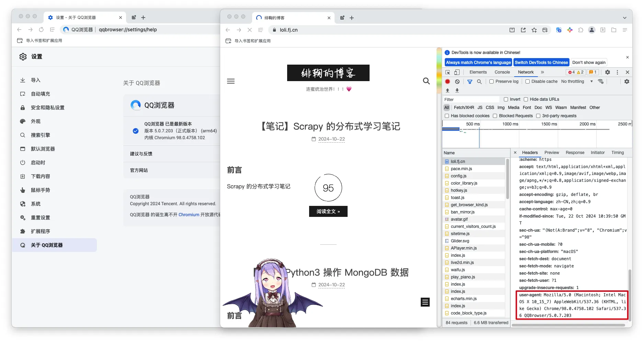Open the extensions puzzle icon

tap(581, 30)
